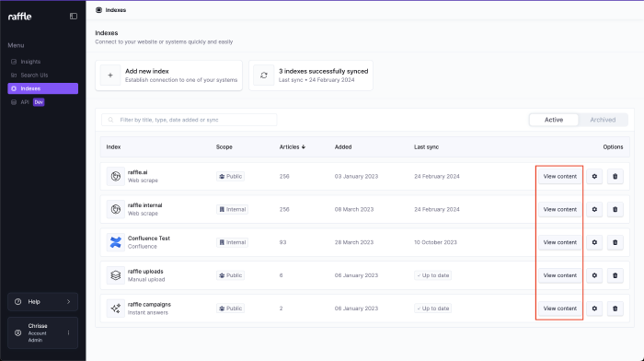Click the plus icon to add new index
This screenshot has width=644, height=361.
(110, 76)
